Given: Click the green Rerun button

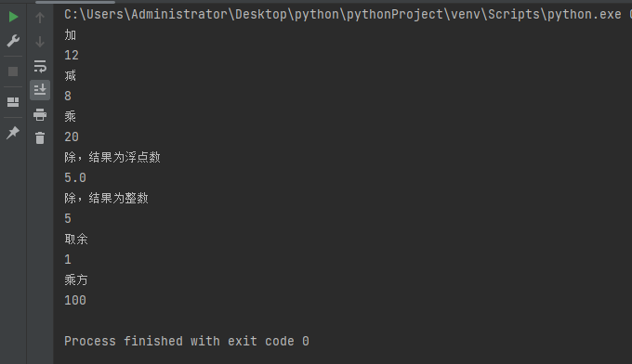Looking at the screenshot, I should click(13, 17).
